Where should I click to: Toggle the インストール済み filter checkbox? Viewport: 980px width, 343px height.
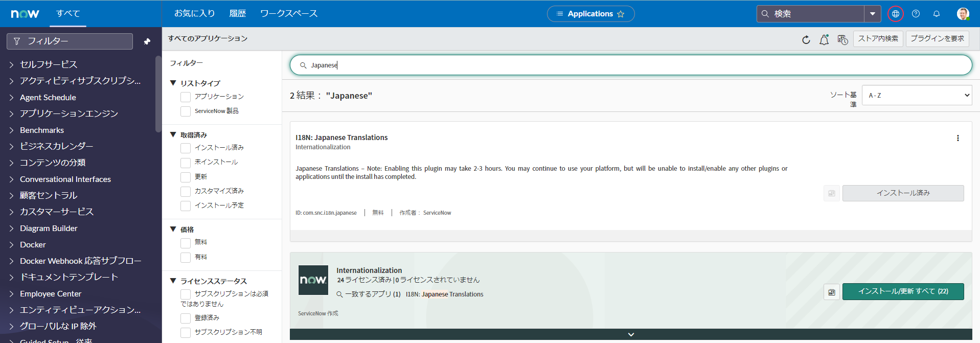point(186,148)
